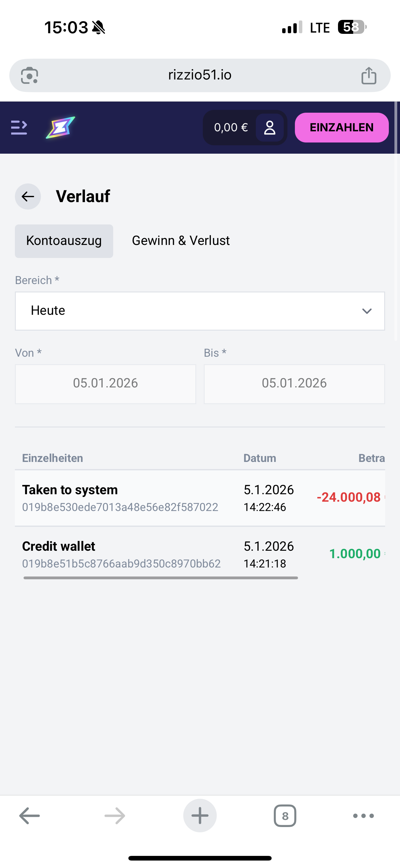
Task: Tap browser forward navigation arrow
Action: point(115,816)
